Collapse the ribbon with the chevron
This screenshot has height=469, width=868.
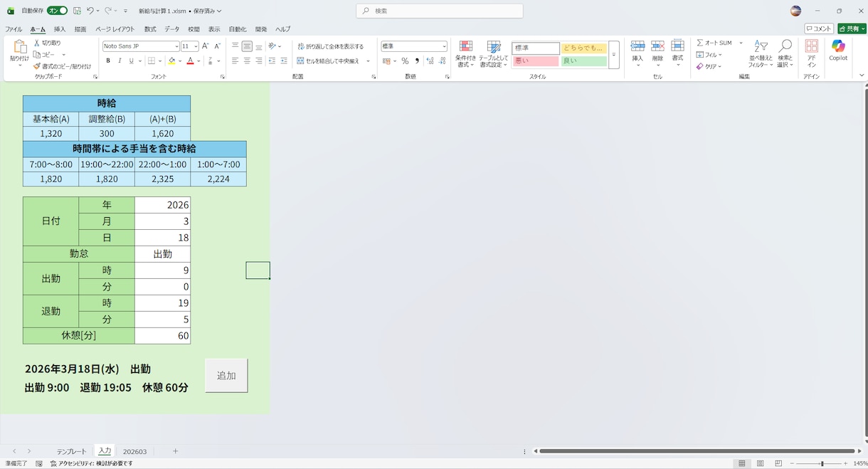[862, 75]
